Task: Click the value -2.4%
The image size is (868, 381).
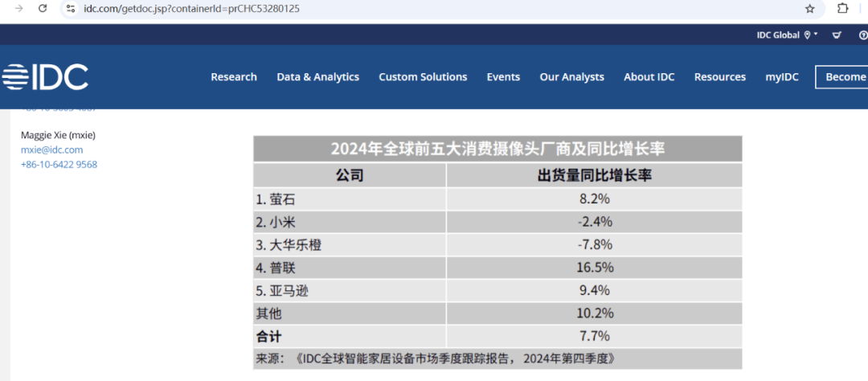Action: (x=595, y=222)
